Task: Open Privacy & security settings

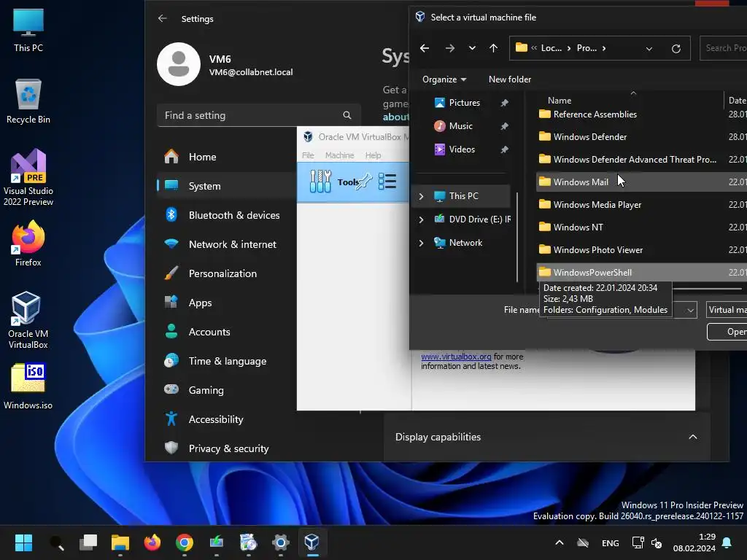Action: pos(226,448)
